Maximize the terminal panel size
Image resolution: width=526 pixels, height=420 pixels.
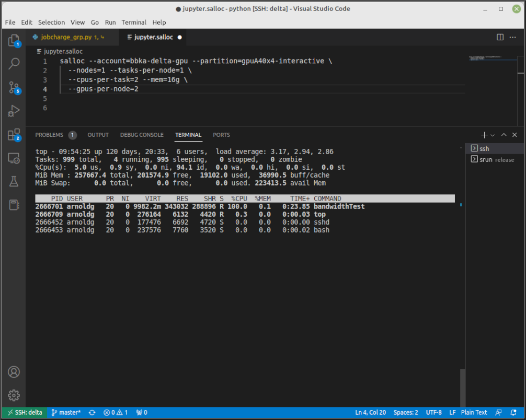pos(504,135)
